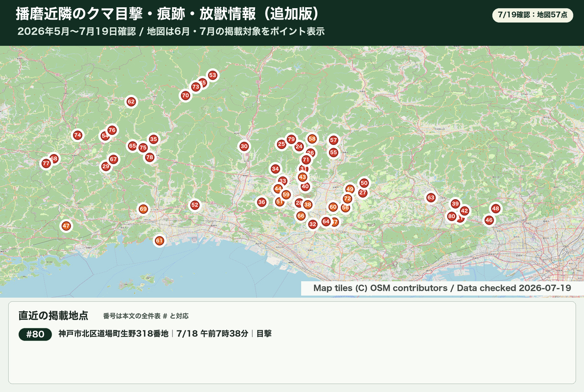Click the 番号は本文の全件表 # と対応 note
Viewport: 584px width, 392px height.
146,316
